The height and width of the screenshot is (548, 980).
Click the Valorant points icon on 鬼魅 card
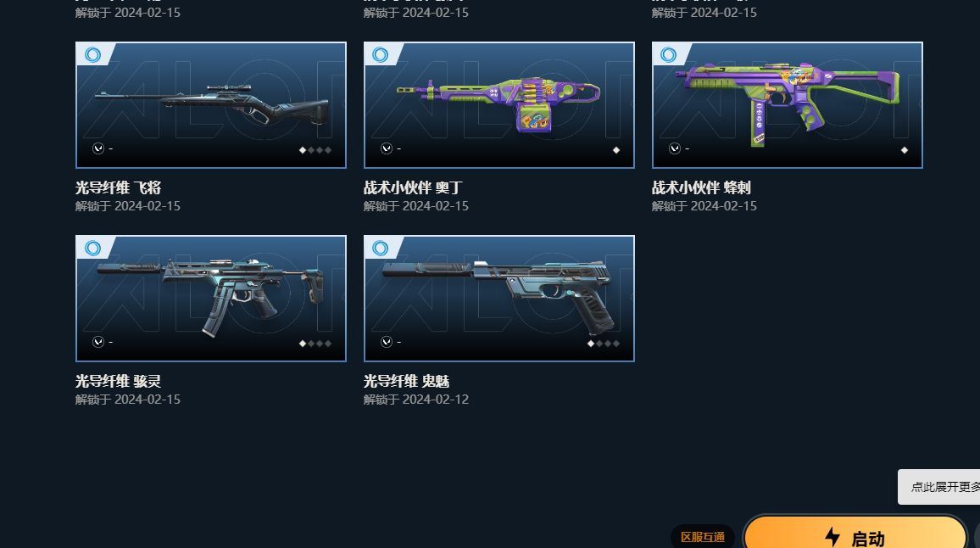click(387, 342)
